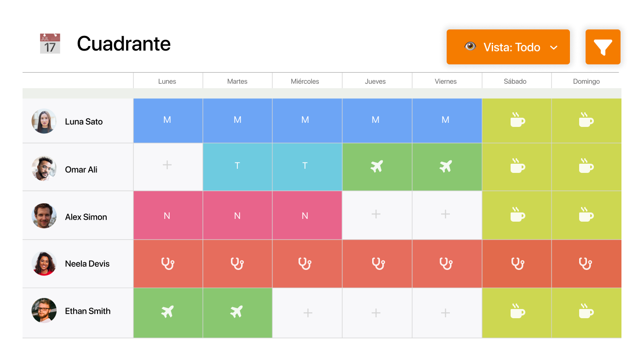The height and width of the screenshot is (355, 644).
Task: Select Neela Devis's Monday stethoscope icon
Action: [x=168, y=263]
